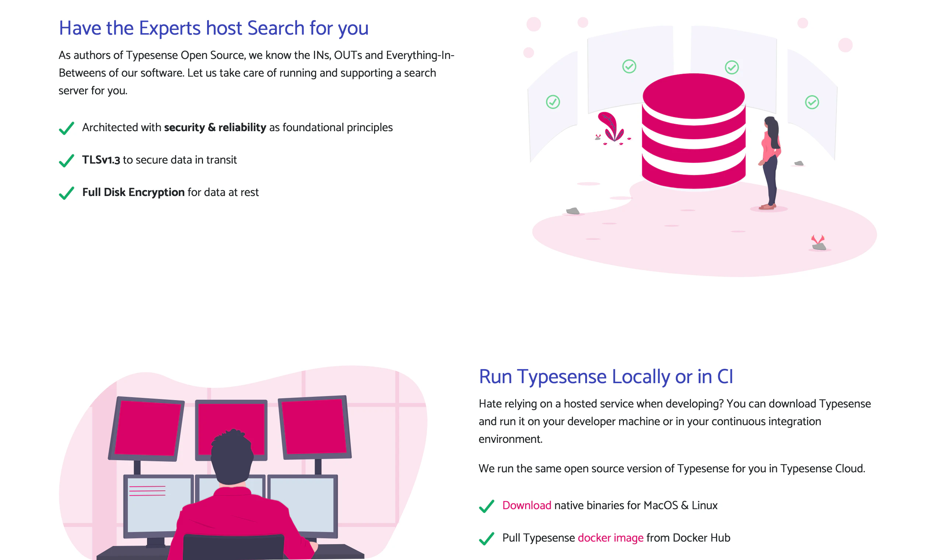Click the checkmark next to Download native binaries

click(x=487, y=506)
